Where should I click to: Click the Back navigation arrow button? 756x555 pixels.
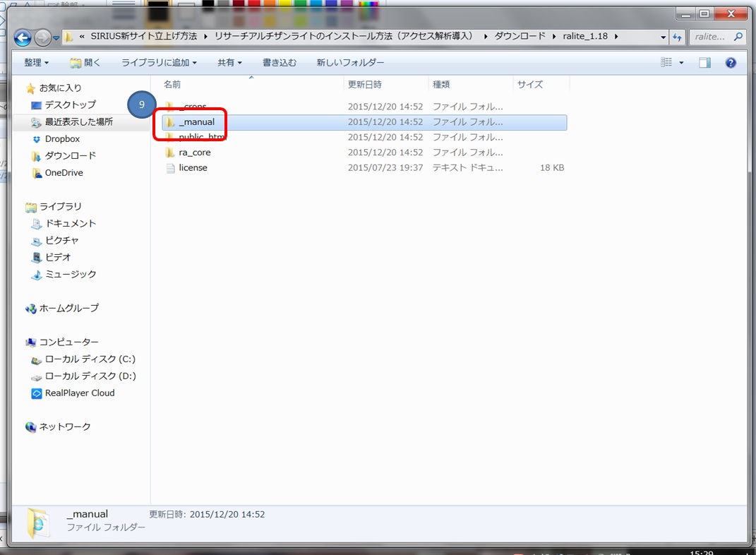coord(23,37)
